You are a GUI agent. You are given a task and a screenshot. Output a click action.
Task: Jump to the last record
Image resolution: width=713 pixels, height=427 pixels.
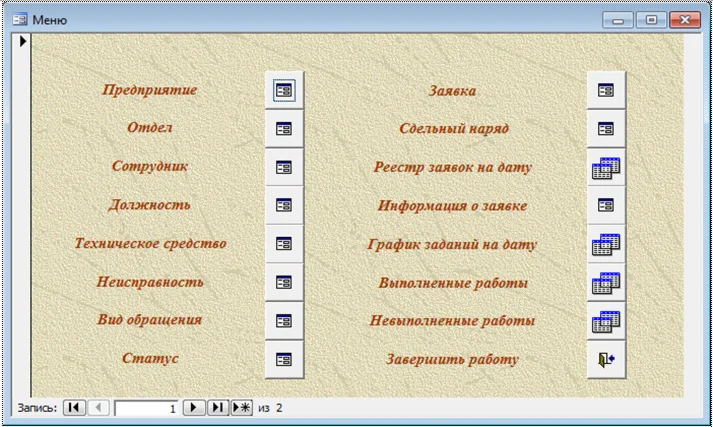(218, 407)
